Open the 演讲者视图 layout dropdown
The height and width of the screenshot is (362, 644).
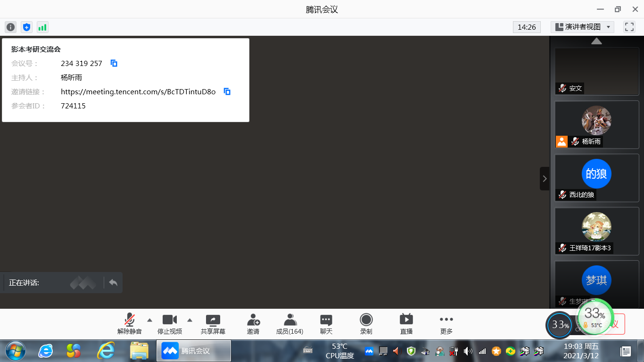point(582,27)
